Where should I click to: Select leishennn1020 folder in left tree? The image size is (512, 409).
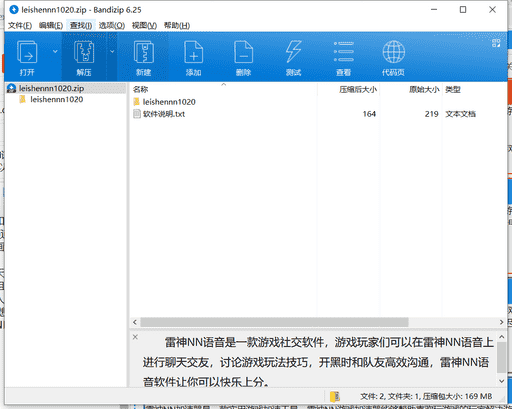(56, 99)
